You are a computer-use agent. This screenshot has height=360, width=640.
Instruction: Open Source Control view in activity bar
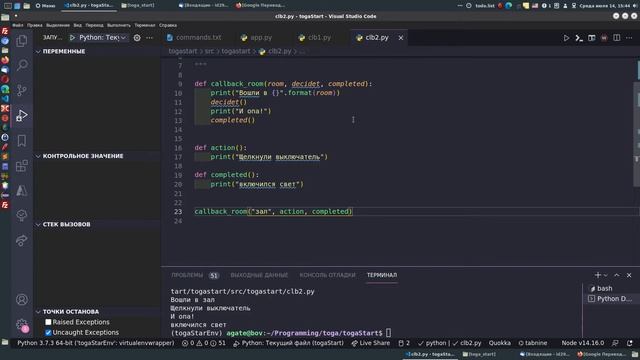22,90
